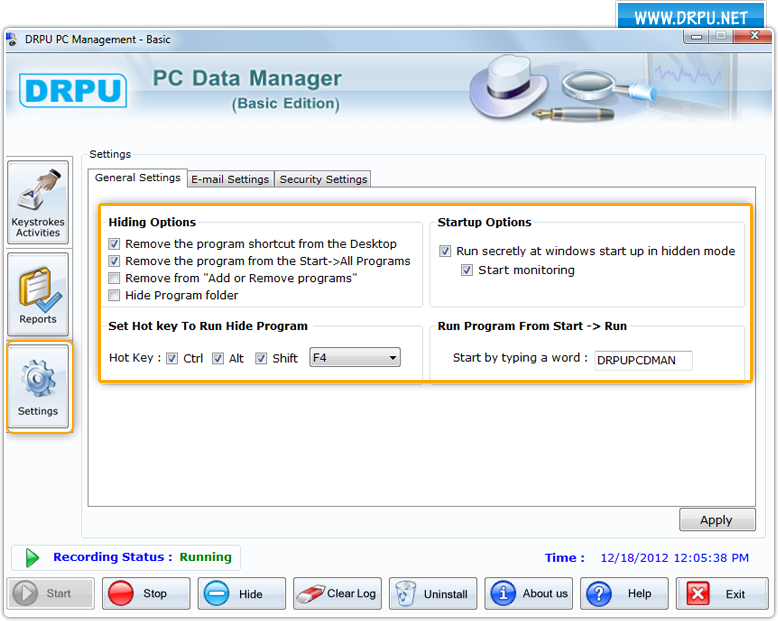Click the Stop button label
Screen dimensions: 778x621
(155, 594)
